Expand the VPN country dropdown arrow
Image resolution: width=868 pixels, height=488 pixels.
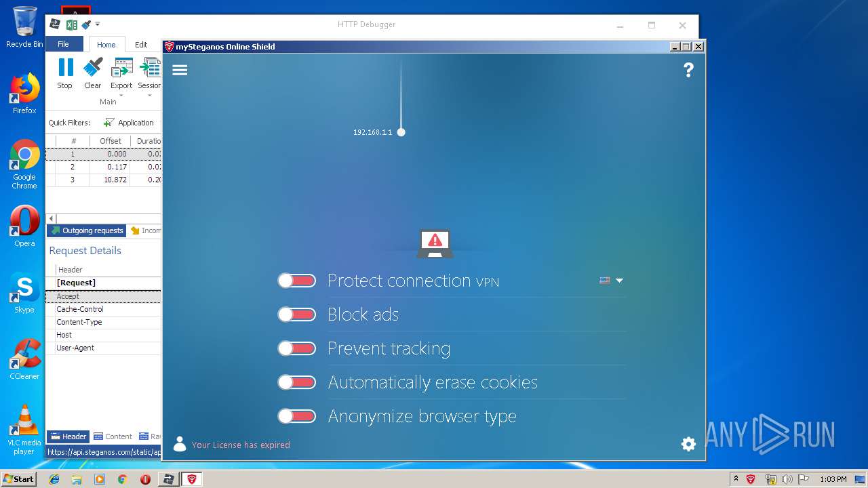pos(619,281)
